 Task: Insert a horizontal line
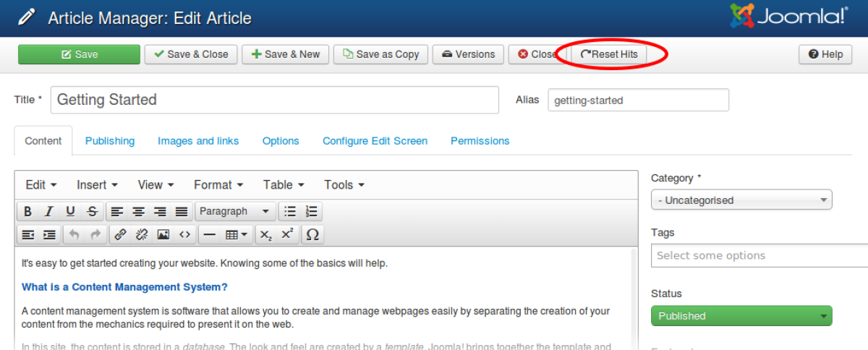pos(209,234)
